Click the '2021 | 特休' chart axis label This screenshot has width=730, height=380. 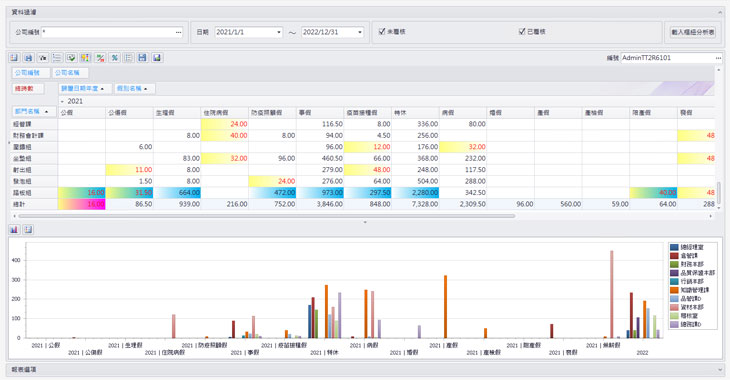click(324, 353)
